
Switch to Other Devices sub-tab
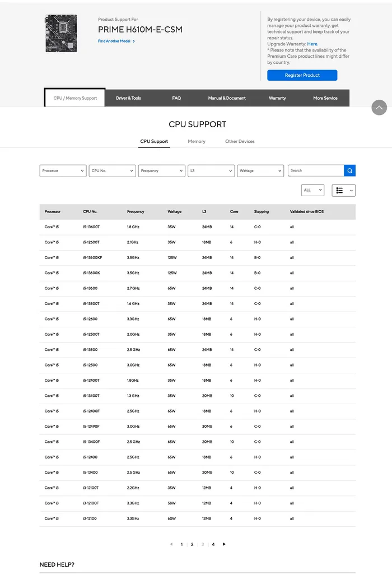tap(240, 142)
